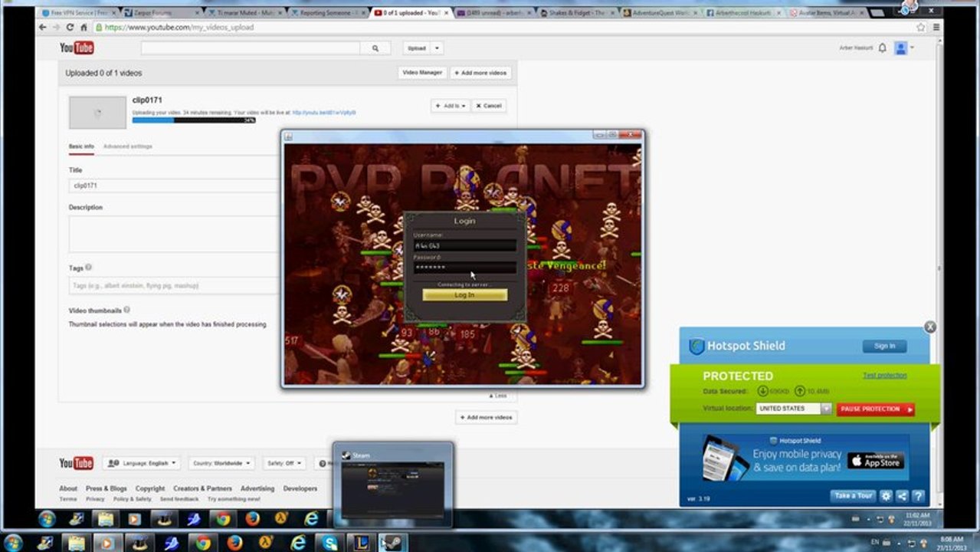The image size is (980, 552).
Task: Click the Username field in the game login
Action: (465, 245)
